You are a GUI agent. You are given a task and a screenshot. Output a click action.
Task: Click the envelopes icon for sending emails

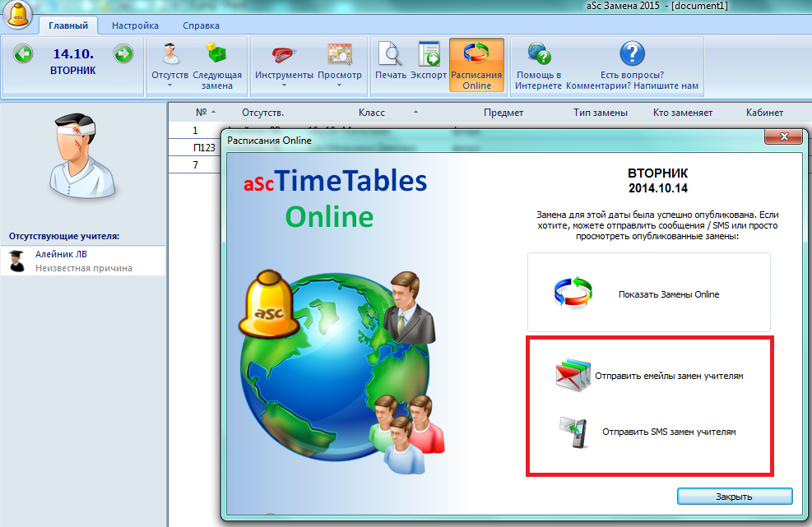click(x=573, y=375)
